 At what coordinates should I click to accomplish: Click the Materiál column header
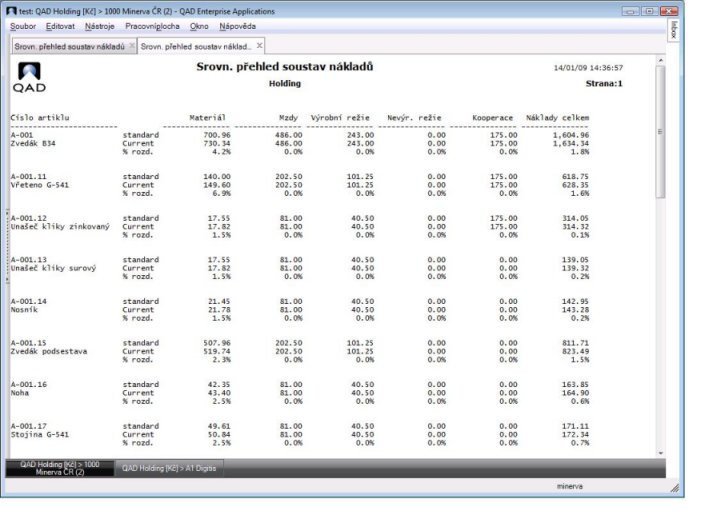tap(207, 118)
